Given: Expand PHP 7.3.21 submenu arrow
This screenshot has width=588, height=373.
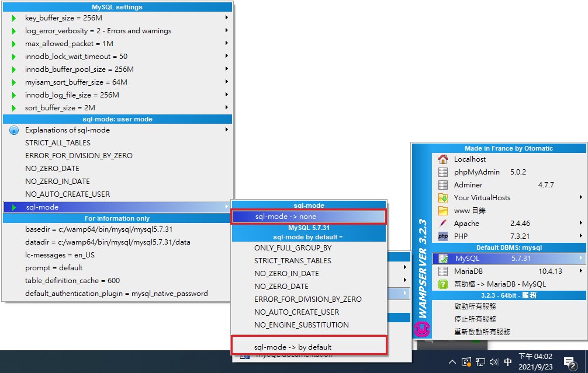Looking at the screenshot, I should [x=580, y=236].
